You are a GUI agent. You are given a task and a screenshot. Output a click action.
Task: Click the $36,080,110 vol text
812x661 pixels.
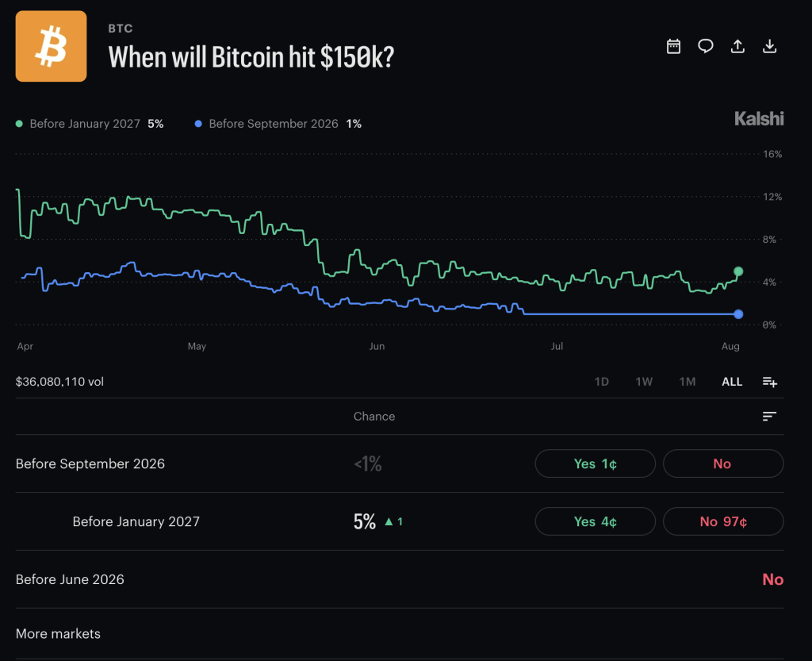59,382
